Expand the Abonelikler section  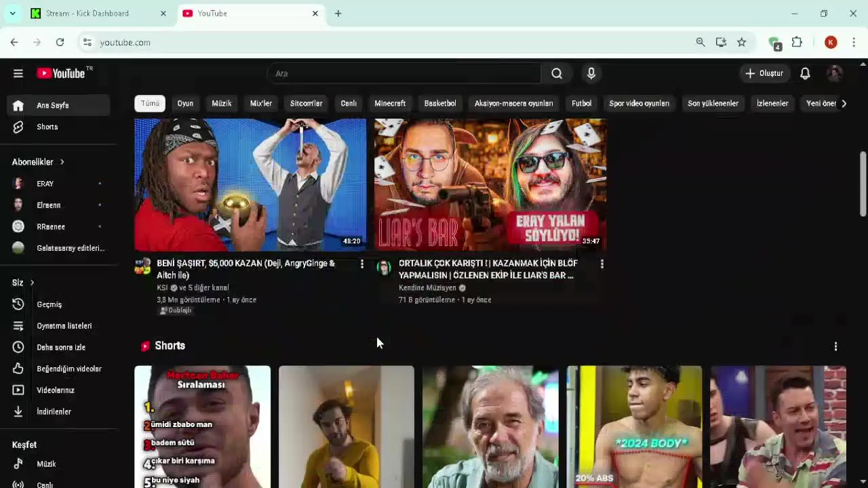coord(38,162)
